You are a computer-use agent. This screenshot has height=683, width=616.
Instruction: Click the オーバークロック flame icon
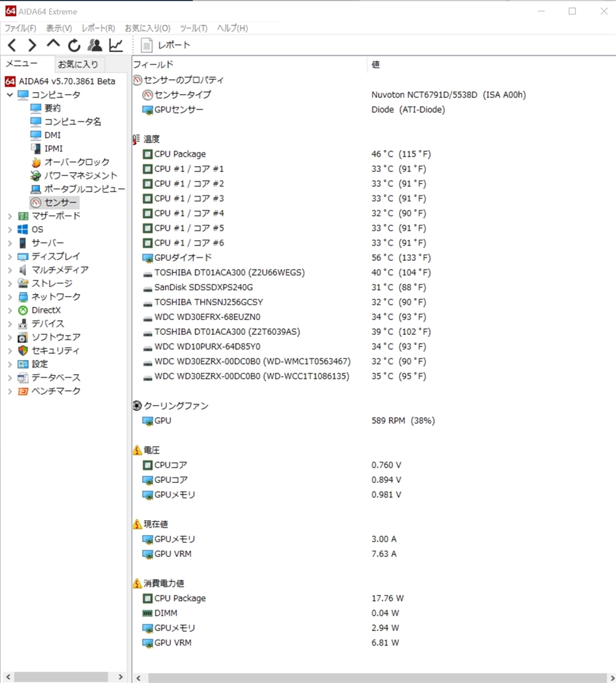36,162
